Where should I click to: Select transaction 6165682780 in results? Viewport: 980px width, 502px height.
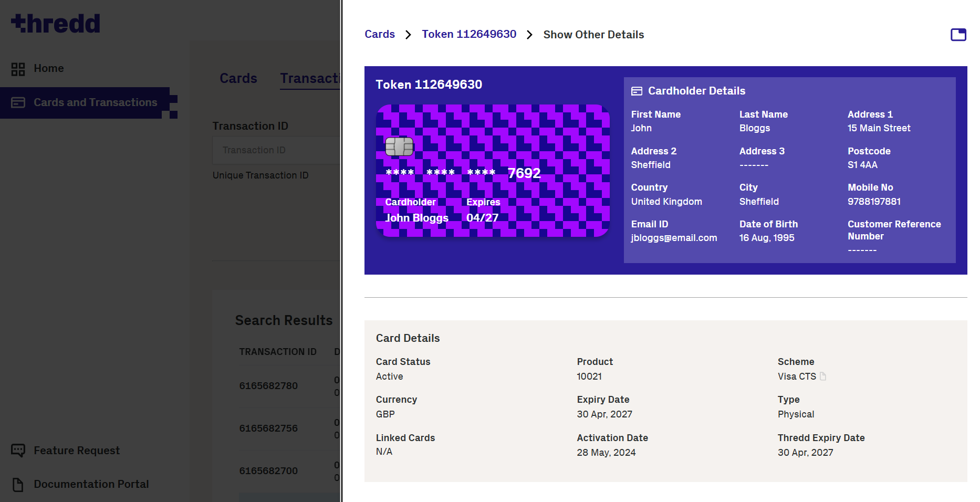click(x=268, y=386)
